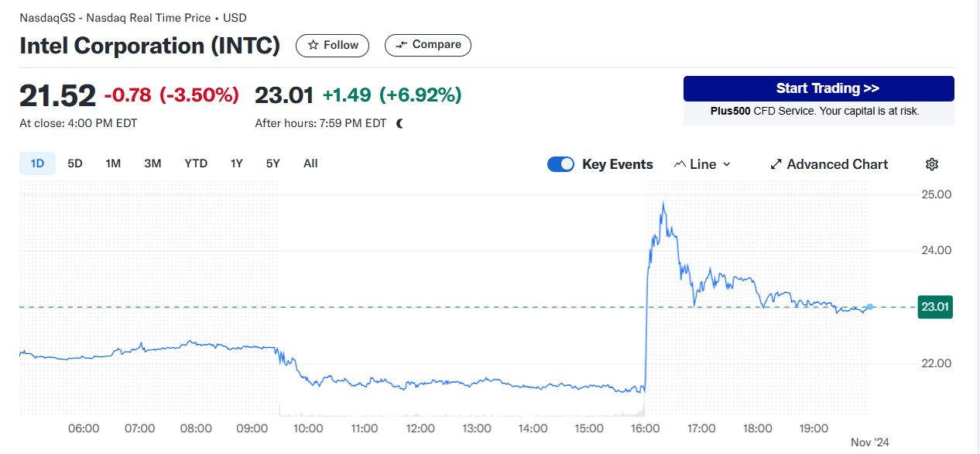
Task: Click the 23.01 current price label on chart
Action: [936, 307]
